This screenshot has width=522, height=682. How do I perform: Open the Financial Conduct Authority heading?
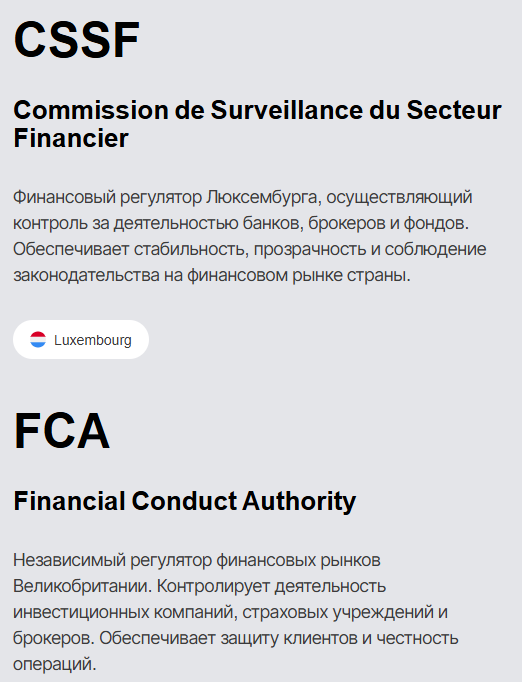[184, 501]
